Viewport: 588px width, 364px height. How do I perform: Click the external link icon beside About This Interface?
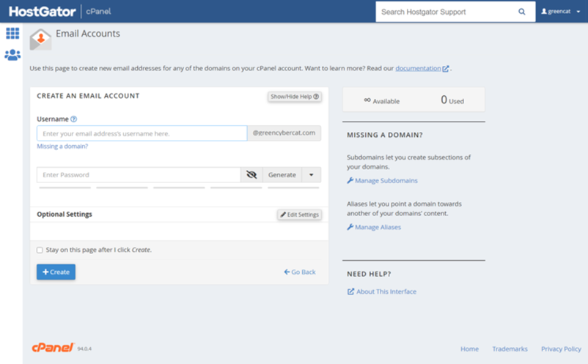[x=350, y=291]
